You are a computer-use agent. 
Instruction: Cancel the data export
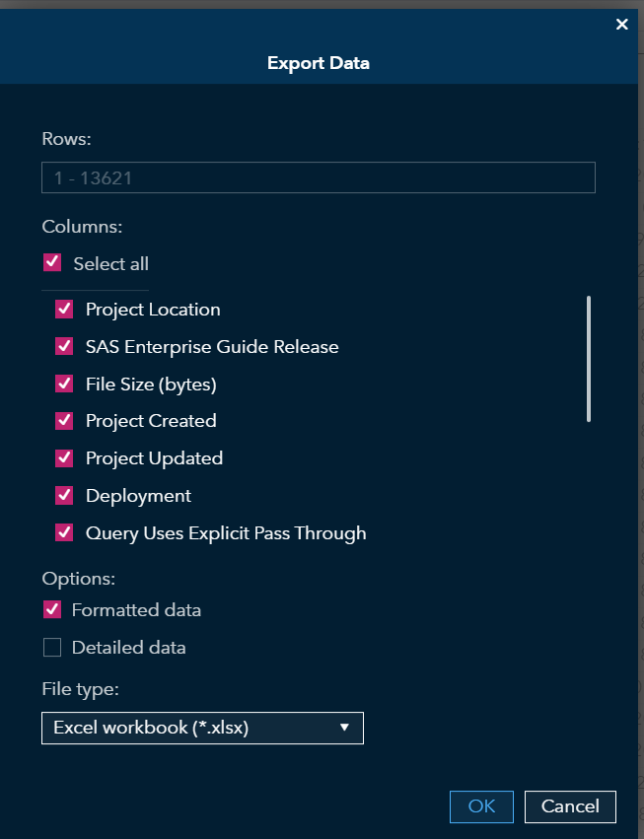coord(570,805)
